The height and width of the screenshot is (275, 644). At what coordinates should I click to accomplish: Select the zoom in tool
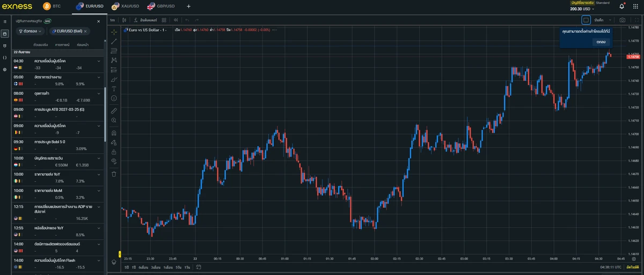pyautogui.click(x=114, y=120)
